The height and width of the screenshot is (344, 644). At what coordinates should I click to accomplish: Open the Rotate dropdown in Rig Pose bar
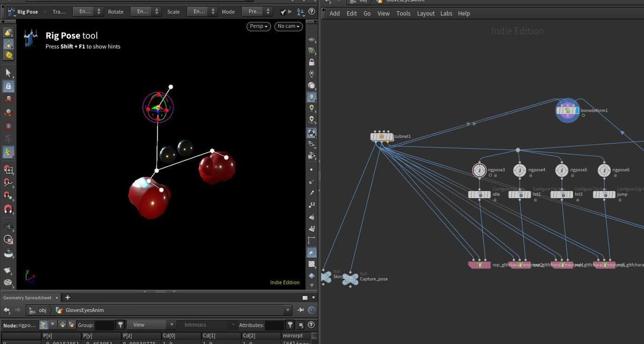point(145,12)
